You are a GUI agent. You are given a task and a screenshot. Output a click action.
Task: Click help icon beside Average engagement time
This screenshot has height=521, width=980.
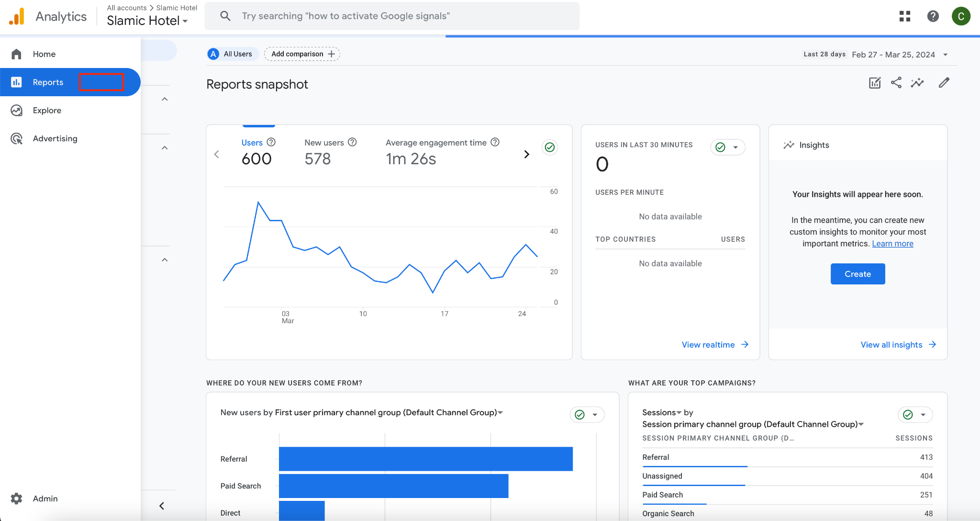pos(495,142)
